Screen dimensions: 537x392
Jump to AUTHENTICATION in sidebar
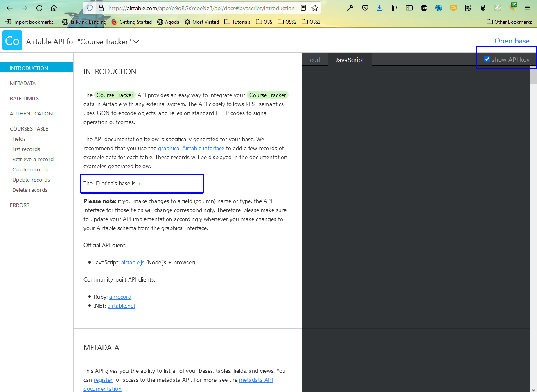(x=32, y=113)
